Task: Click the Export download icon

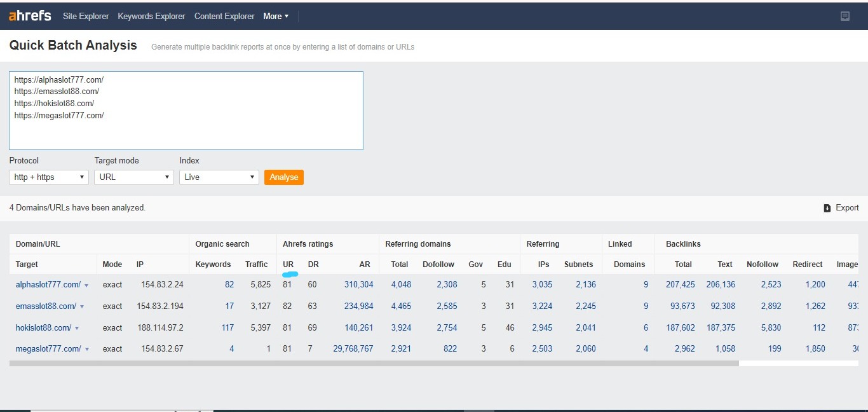Action: [x=827, y=208]
